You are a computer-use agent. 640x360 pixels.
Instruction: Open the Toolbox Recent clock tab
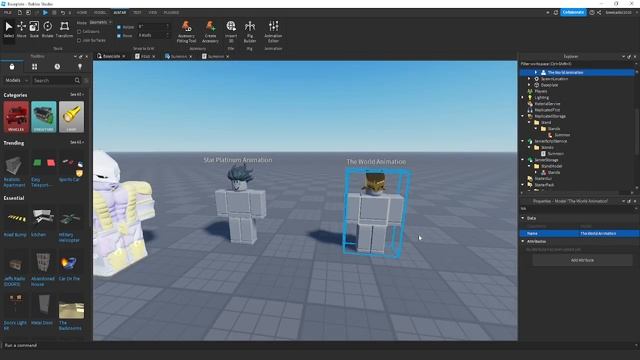[x=57, y=67]
